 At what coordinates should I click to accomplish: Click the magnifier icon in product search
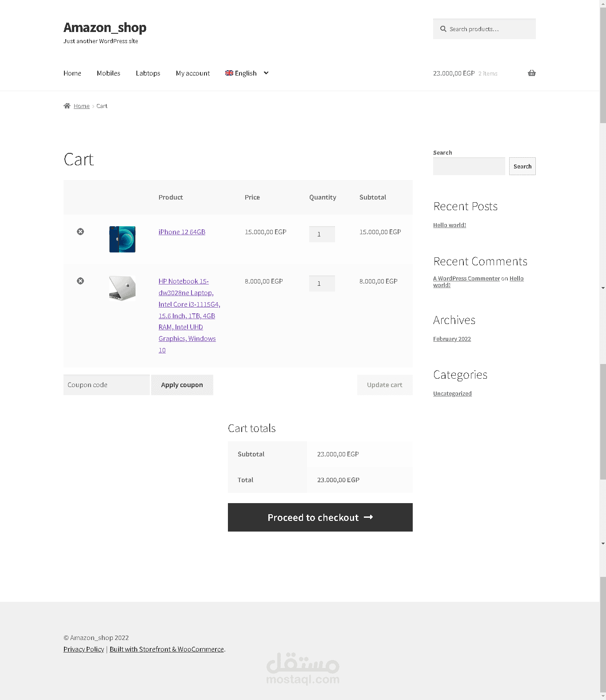pyautogui.click(x=443, y=29)
